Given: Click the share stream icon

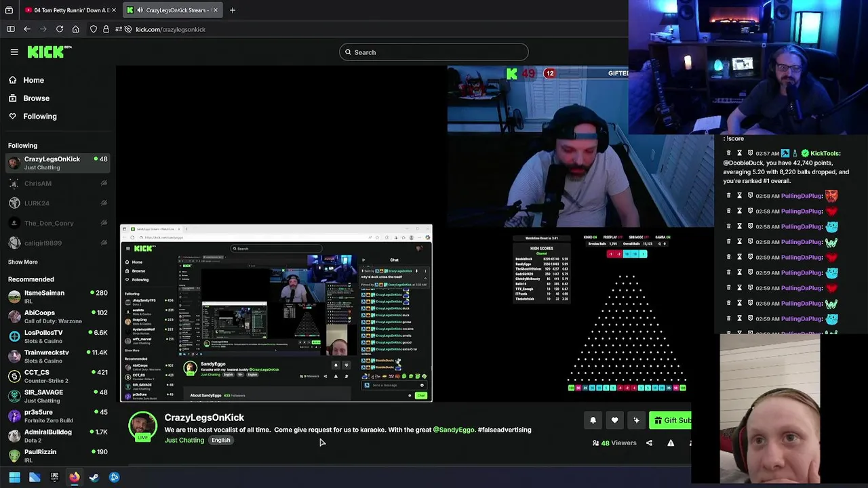Looking at the screenshot, I should [x=649, y=443].
